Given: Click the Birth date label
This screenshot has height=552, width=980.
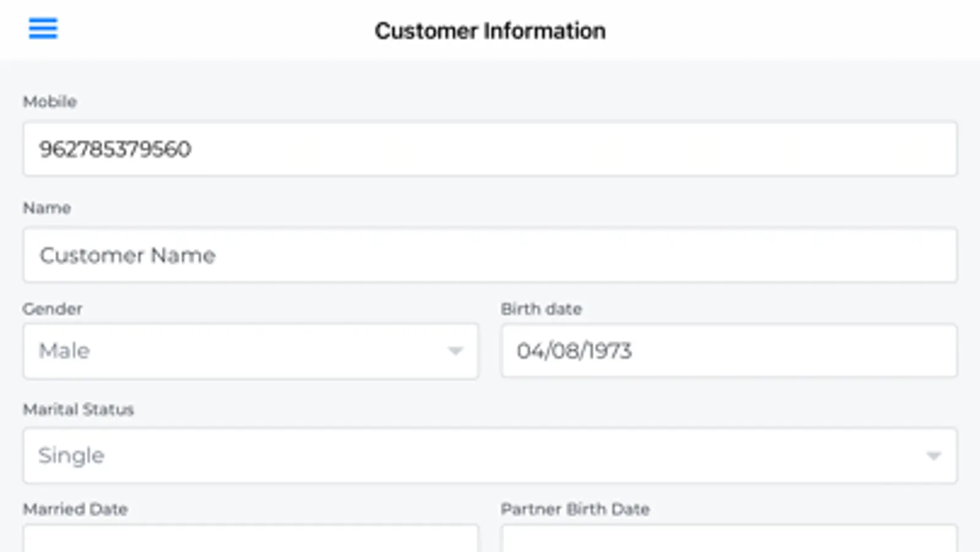Looking at the screenshot, I should [541, 309].
